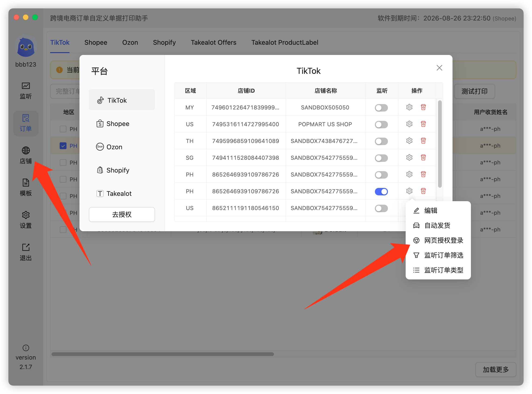Open settings gear for MY SANDBOX505050 store
532x394 pixels.
409,107
